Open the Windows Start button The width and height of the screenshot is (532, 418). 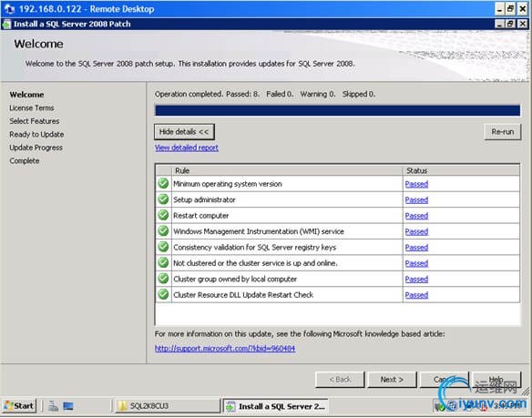click(19, 406)
